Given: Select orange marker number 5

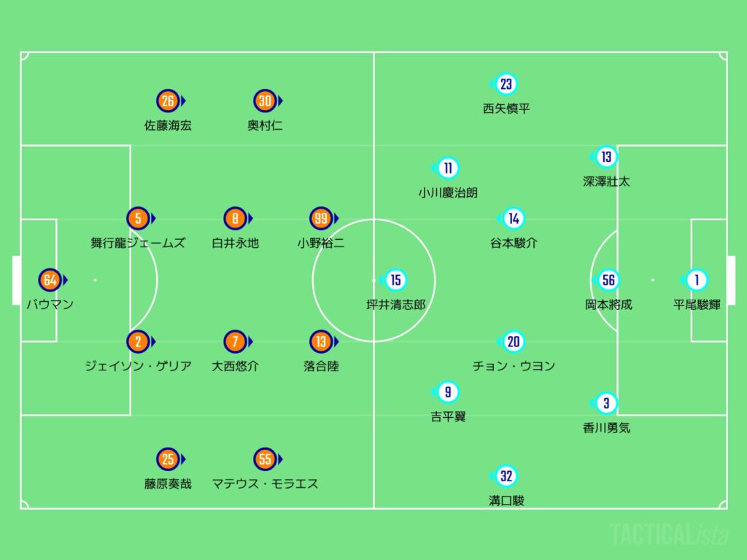Looking at the screenshot, I should tap(138, 218).
